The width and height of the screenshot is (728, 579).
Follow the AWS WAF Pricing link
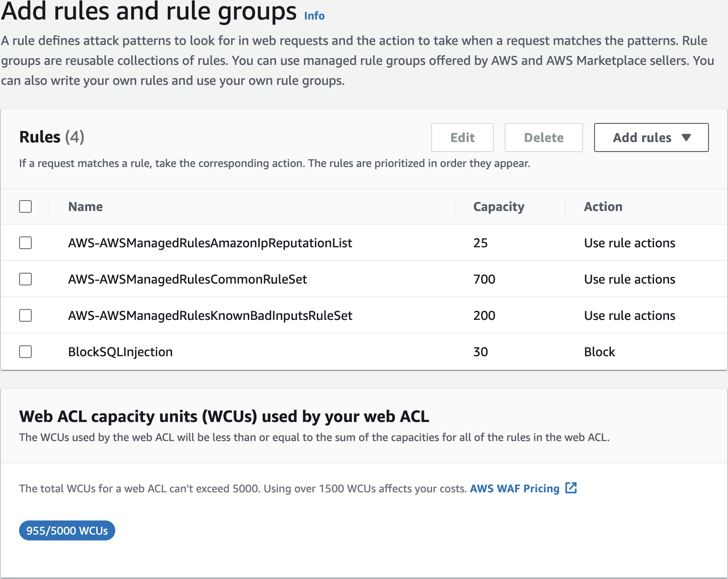514,489
